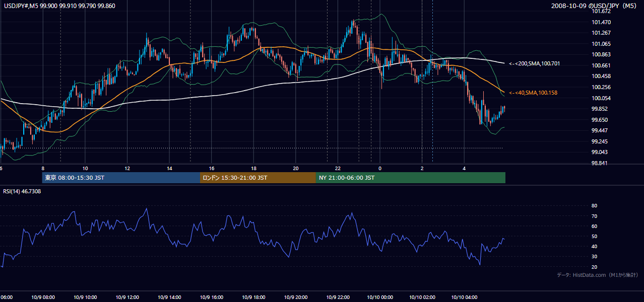
Task: Click the 101.470 price axis label
Action: tap(602, 22)
